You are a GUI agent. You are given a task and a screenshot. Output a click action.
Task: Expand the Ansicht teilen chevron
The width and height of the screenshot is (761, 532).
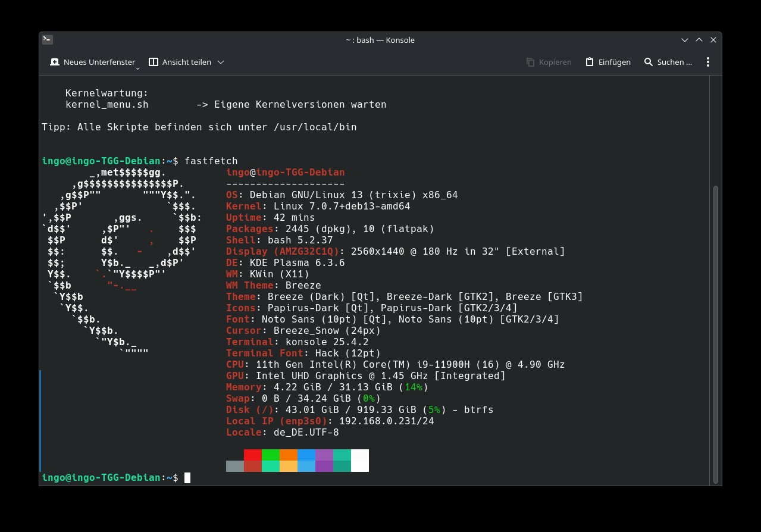221,62
